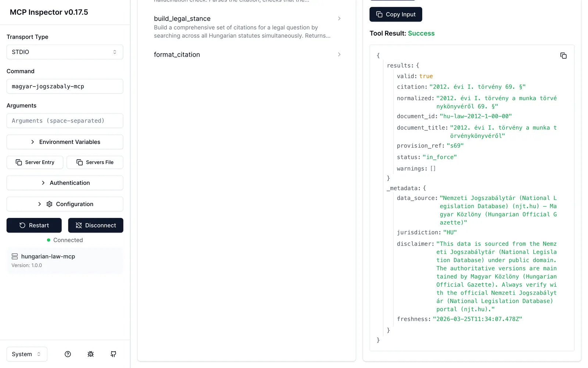
Task: Click the citation value "2012. évi I. törvény 69. §"
Action: pyautogui.click(x=477, y=87)
